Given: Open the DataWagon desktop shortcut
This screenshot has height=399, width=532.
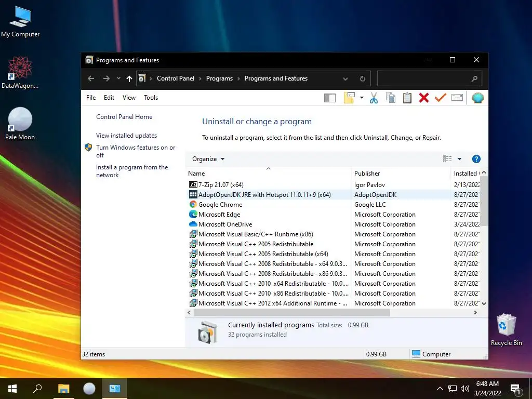Looking at the screenshot, I should (x=20, y=73).
